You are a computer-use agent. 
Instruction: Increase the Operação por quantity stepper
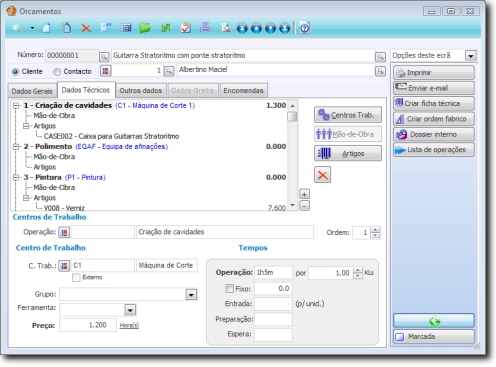coord(358,270)
